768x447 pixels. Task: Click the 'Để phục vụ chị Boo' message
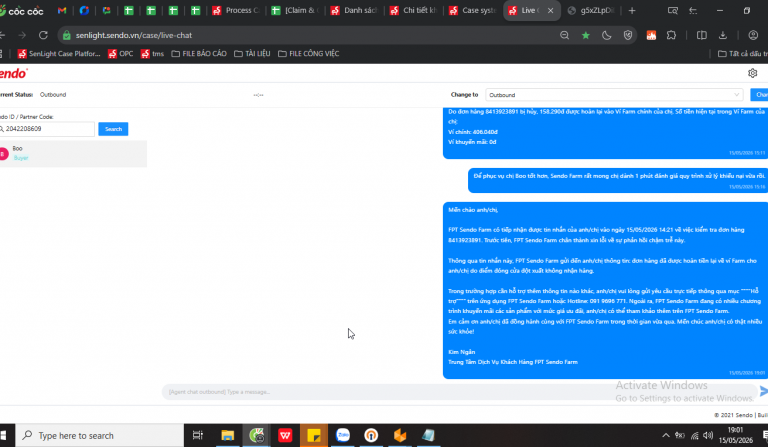pos(618,181)
